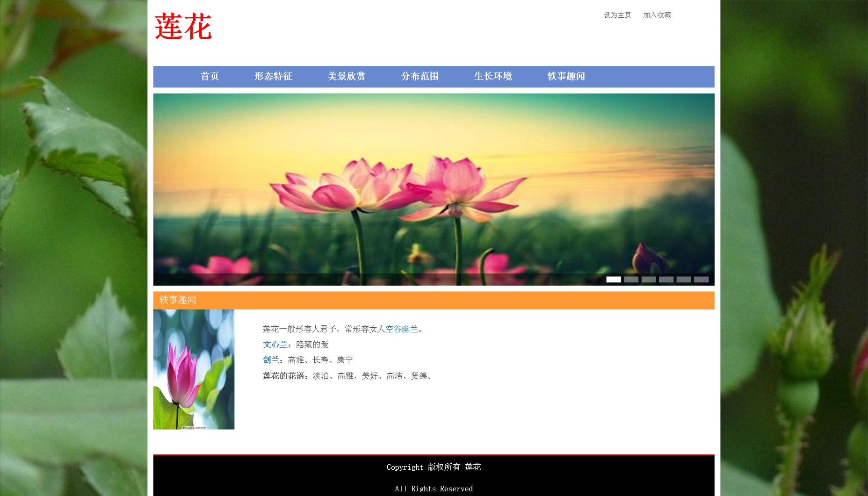Click the 加入收藏 link
The height and width of the screenshot is (496, 868).
click(x=657, y=15)
